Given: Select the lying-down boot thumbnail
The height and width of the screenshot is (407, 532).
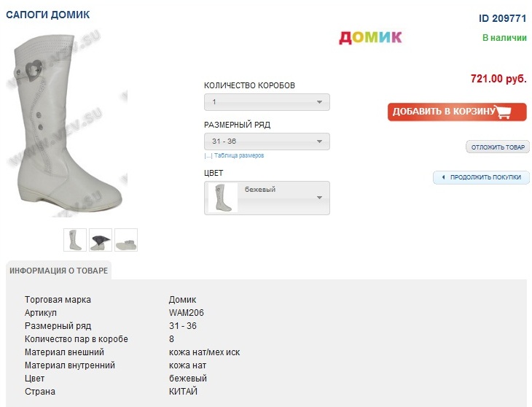Looking at the screenshot, I should click(x=125, y=240).
